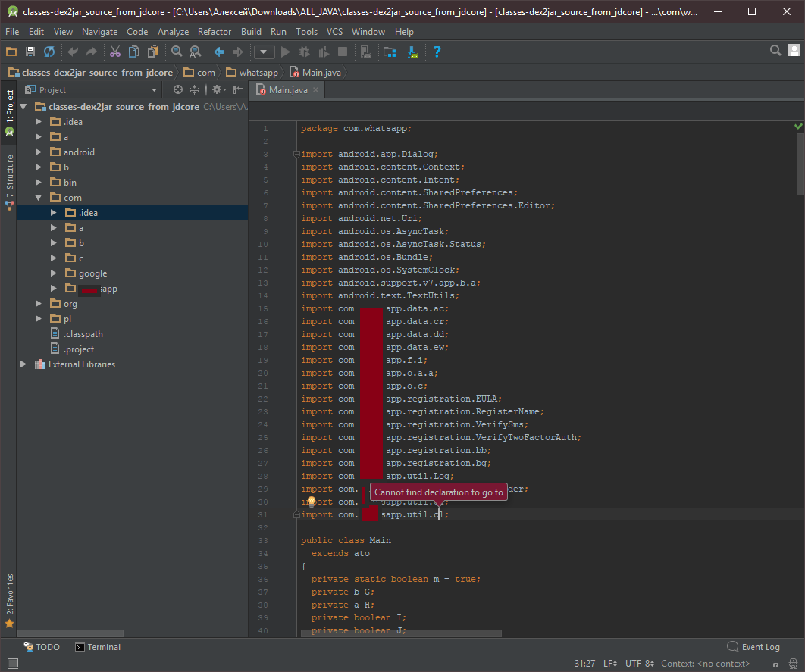Expand the org folder arrow
Screen dimensions: 805x672
(39, 303)
